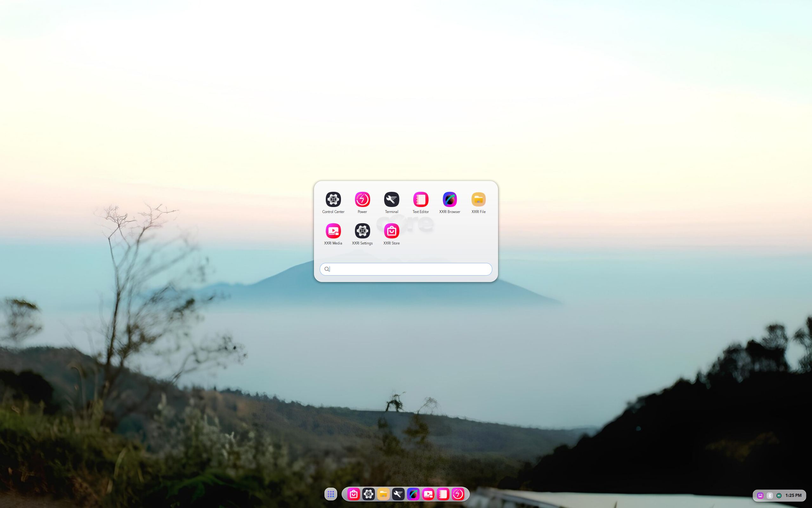Click the Bluetooth icon in system tray
Image resolution: width=812 pixels, height=508 pixels.
[x=769, y=496]
